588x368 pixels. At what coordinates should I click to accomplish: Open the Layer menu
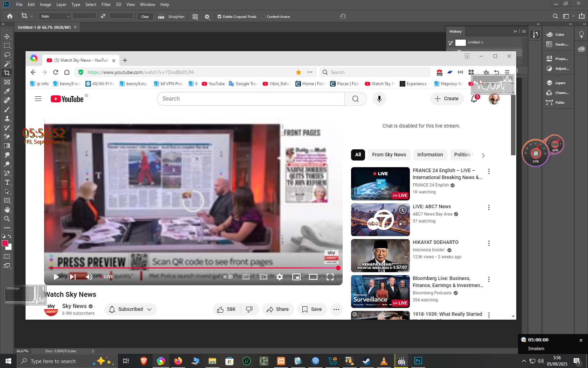[x=61, y=5]
